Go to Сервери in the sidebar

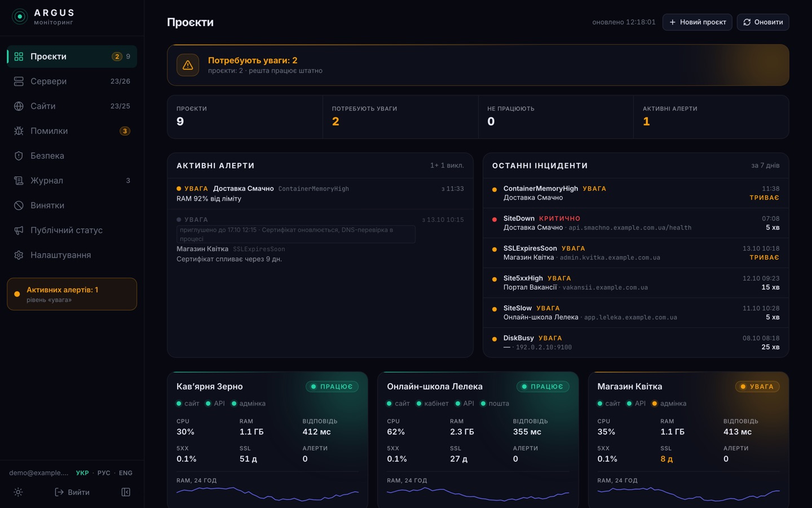pyautogui.click(x=72, y=81)
